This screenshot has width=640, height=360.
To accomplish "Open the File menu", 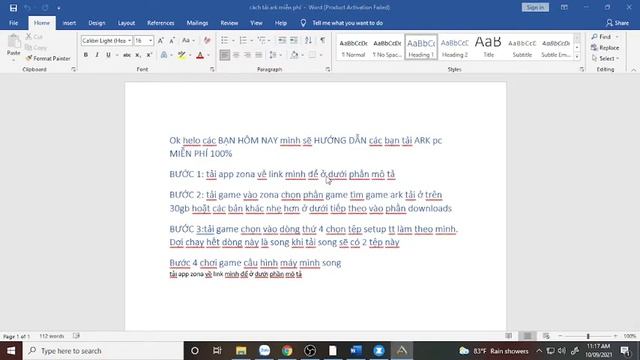I will pyautogui.click(x=13, y=23).
